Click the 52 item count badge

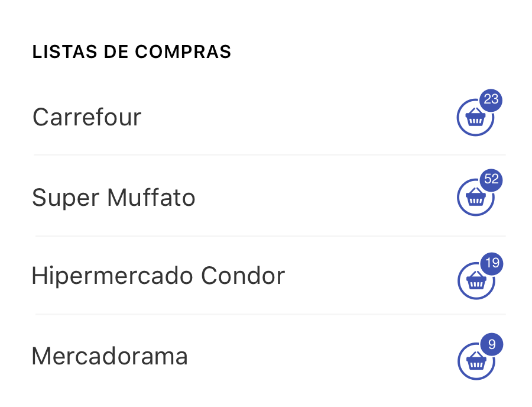click(x=490, y=180)
